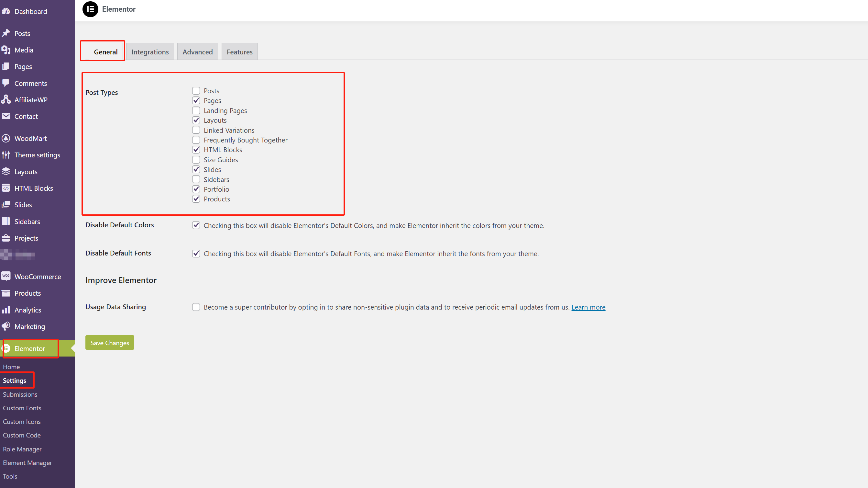
Task: Click the Elementor logo in the top bar
Action: coord(90,9)
